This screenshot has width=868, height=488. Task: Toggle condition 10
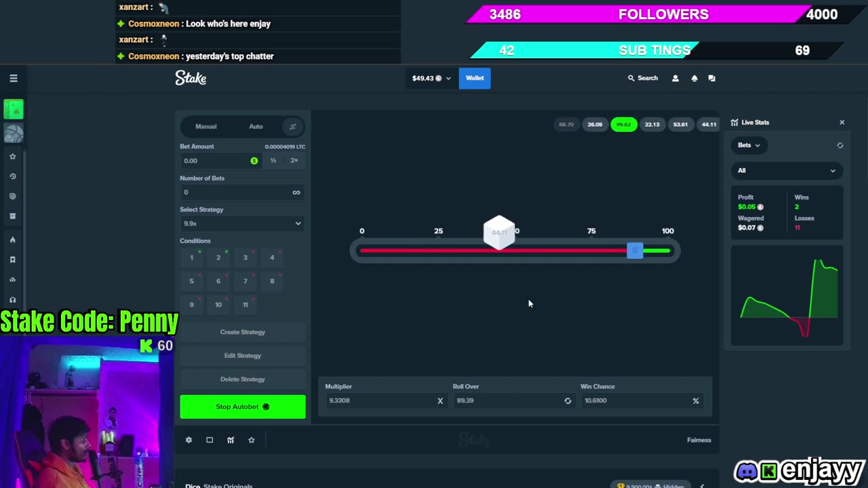(x=218, y=305)
